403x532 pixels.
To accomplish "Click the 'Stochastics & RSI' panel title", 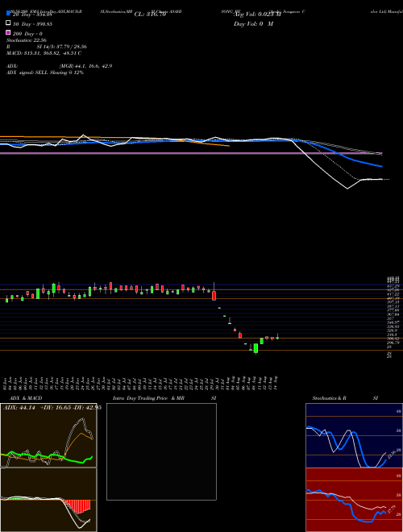I will [345, 398].
